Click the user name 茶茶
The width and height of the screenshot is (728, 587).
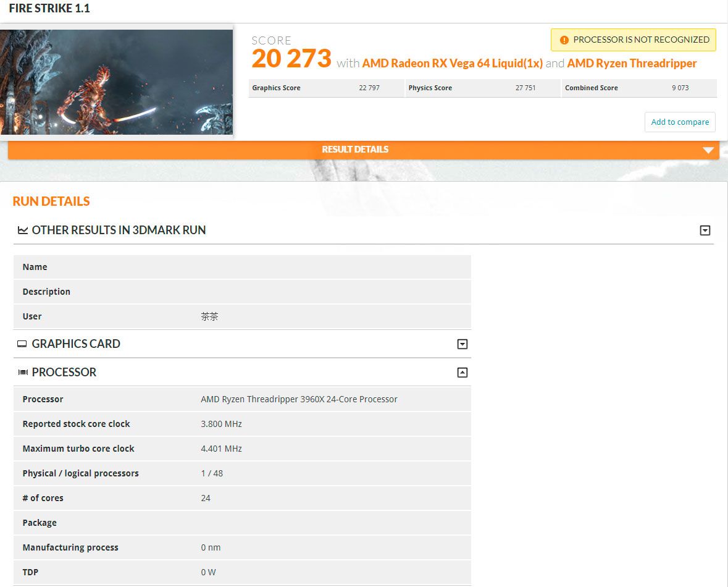(209, 316)
